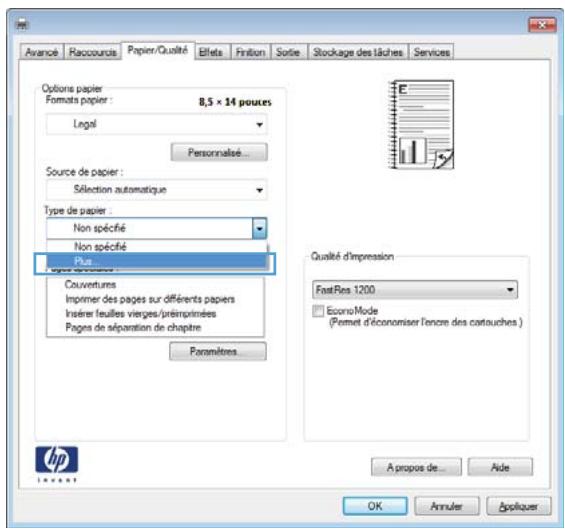565x531 pixels.
Task: Select Pages de séparation de chapitre
Action: [x=133, y=327]
